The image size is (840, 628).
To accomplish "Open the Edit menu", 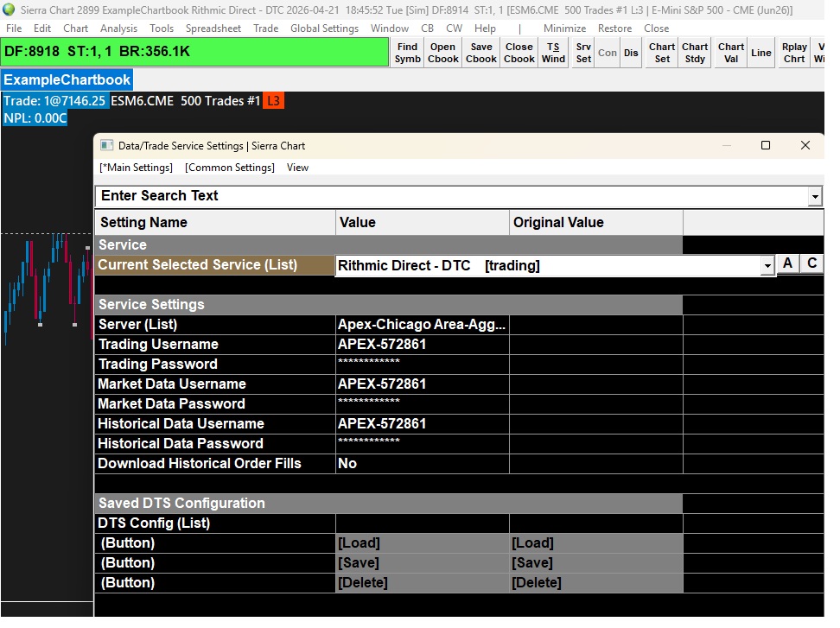I will [42, 29].
